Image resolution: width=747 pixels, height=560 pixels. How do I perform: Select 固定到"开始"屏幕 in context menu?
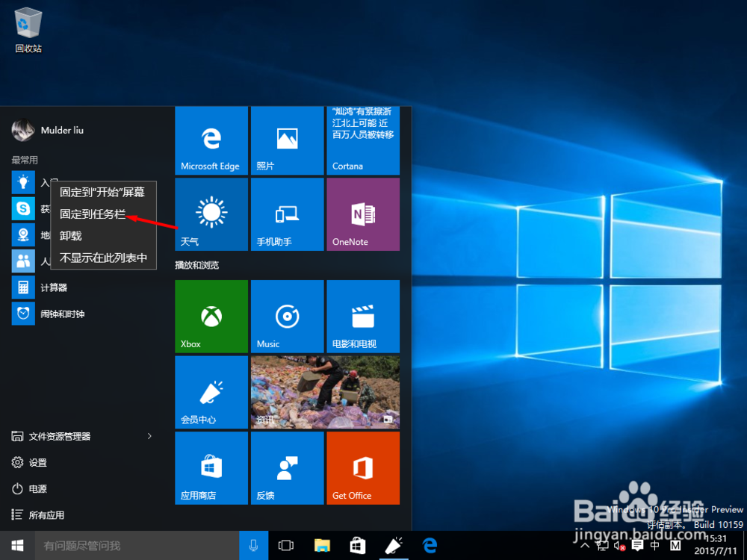tap(103, 193)
